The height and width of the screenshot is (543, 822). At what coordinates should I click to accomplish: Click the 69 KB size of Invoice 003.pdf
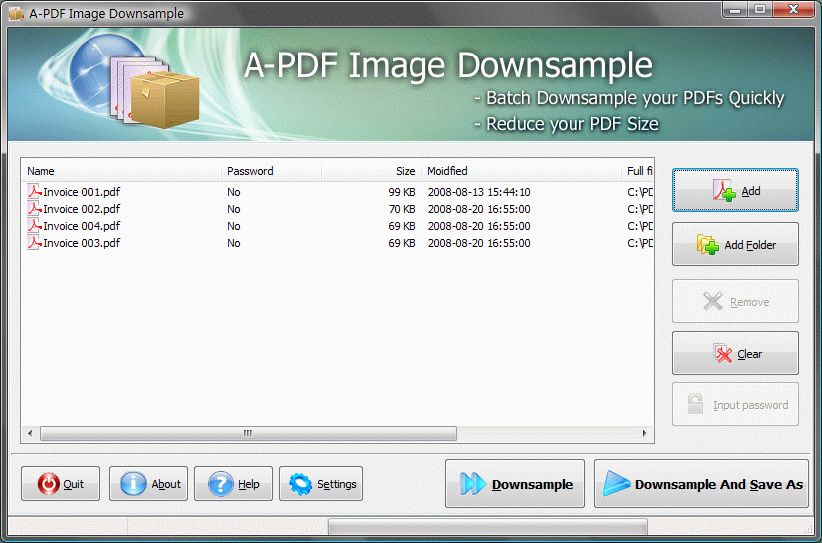click(x=402, y=243)
